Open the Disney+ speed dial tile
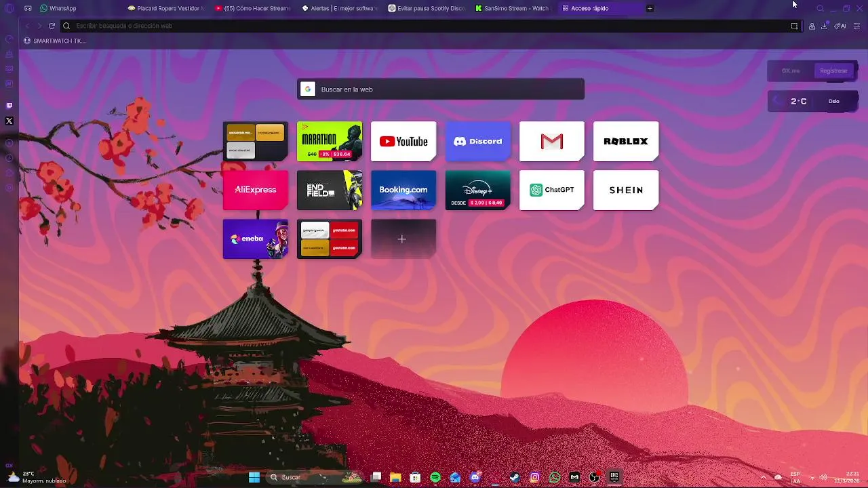This screenshot has height=488, width=868. [477, 190]
